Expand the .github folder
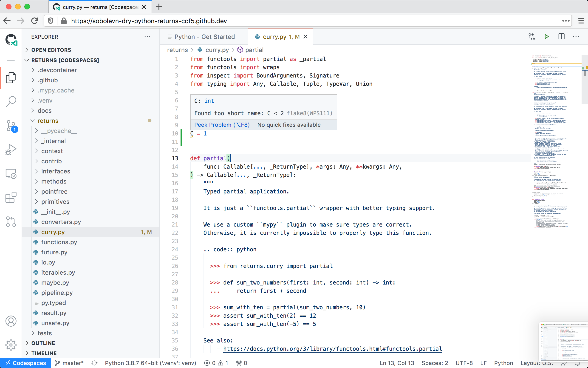 tap(90, 80)
